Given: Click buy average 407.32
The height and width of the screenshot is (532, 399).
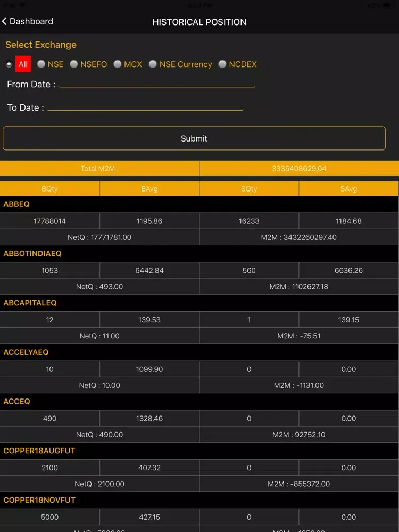Looking at the screenshot, I should coord(149,468).
